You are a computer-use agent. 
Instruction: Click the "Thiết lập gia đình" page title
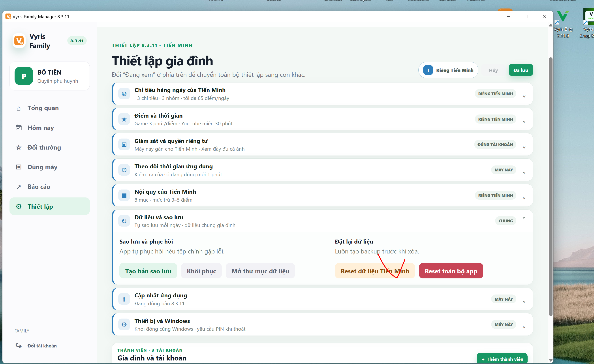tap(162, 61)
